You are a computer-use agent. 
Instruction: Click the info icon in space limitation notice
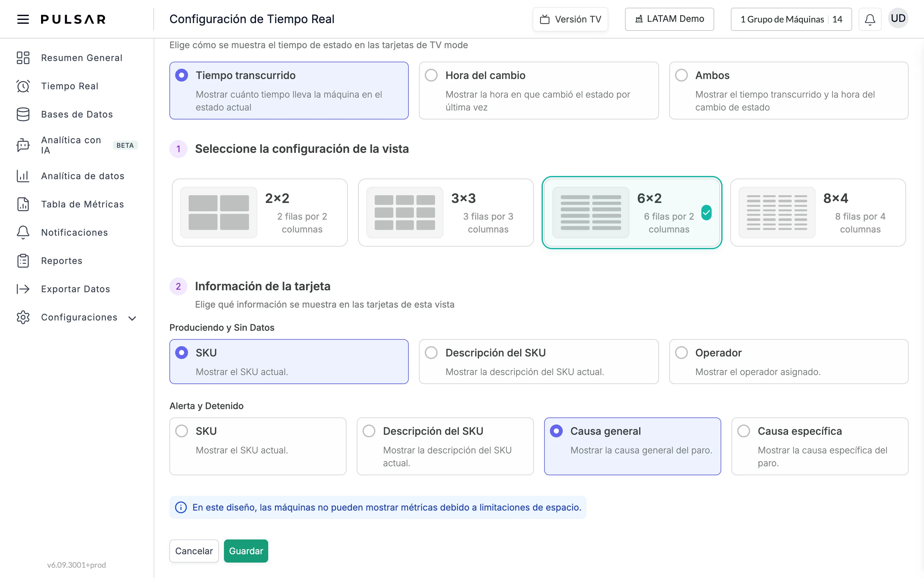pyautogui.click(x=181, y=507)
